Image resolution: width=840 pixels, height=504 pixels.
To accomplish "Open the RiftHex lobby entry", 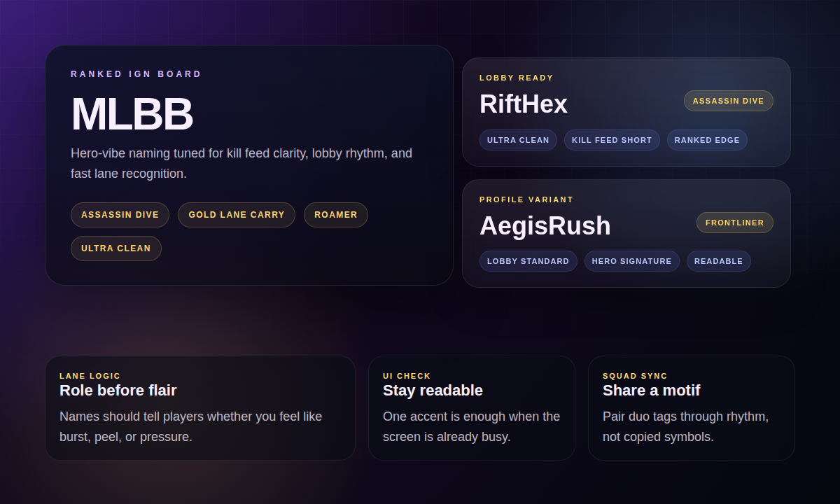I will coord(522,104).
